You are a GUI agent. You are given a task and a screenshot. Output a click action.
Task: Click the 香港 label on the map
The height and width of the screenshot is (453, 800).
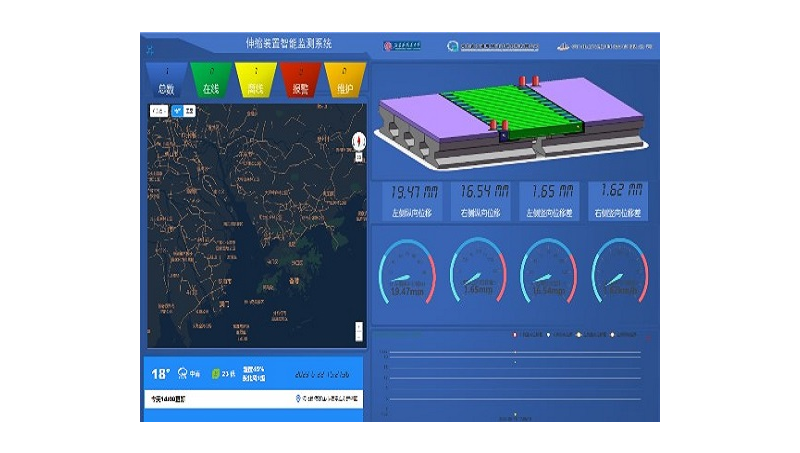[294, 281]
